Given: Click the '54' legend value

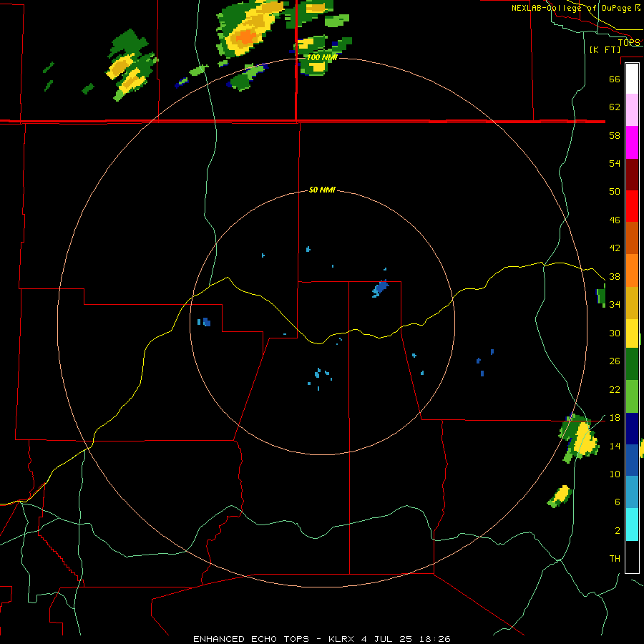Looking at the screenshot, I should coord(615,163).
